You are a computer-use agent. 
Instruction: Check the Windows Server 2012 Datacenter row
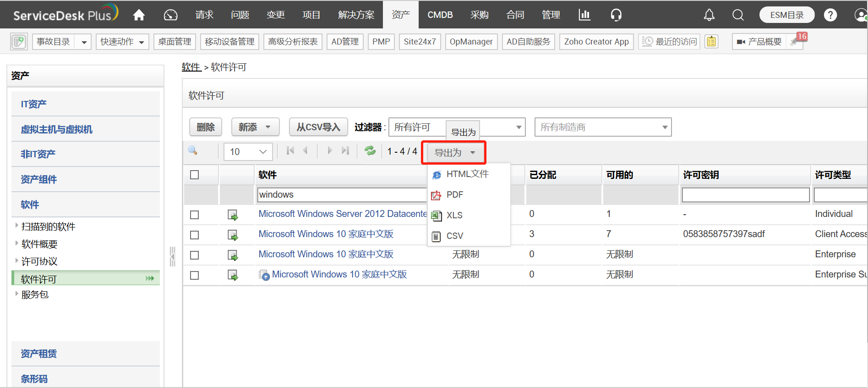click(195, 215)
